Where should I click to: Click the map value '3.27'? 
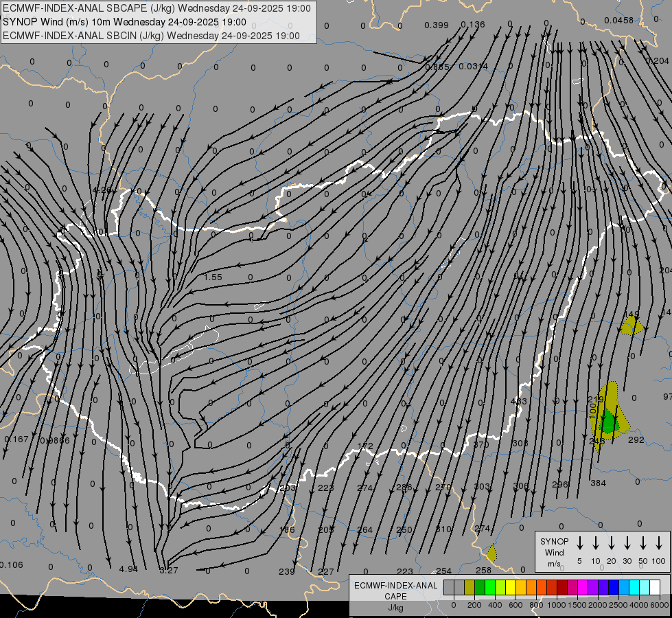coord(168,571)
